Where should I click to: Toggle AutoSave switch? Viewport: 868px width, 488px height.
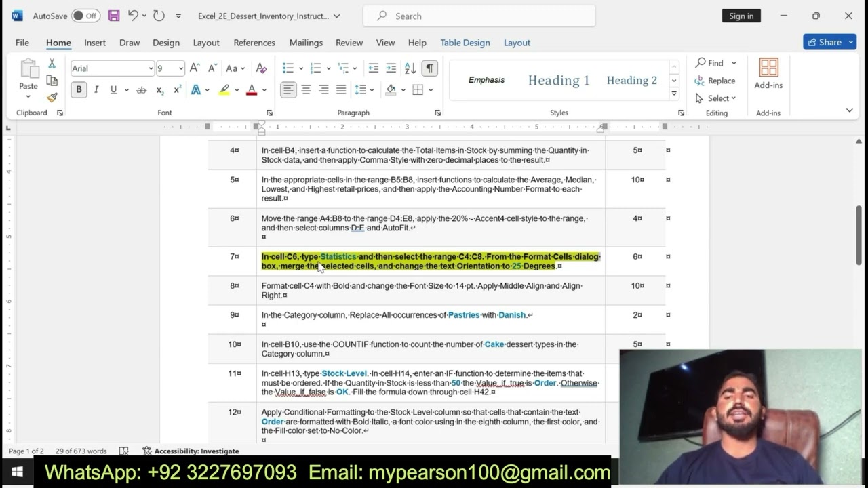85,16
